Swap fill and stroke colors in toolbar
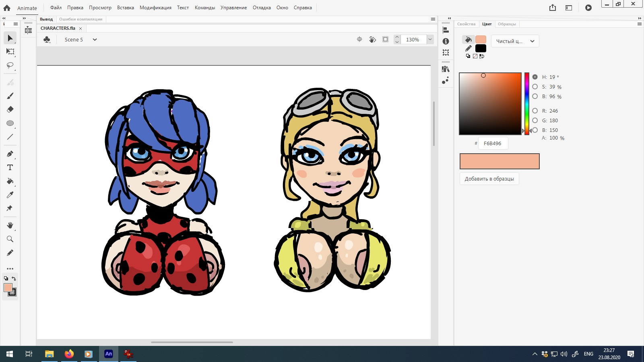This screenshot has height=362, width=644. (14, 278)
